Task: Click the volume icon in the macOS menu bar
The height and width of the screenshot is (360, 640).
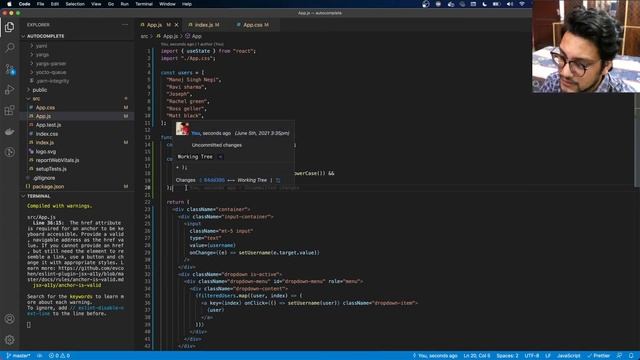Action: pos(510,4)
